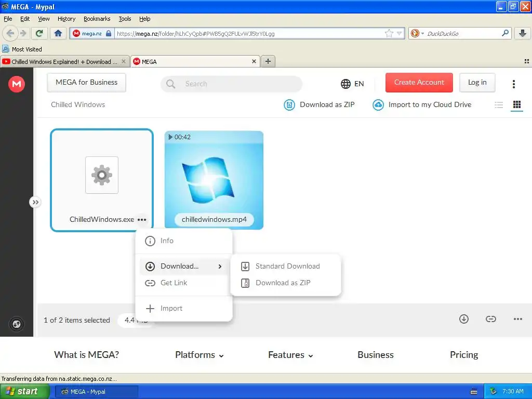Open the Pricing footer link

click(464, 355)
